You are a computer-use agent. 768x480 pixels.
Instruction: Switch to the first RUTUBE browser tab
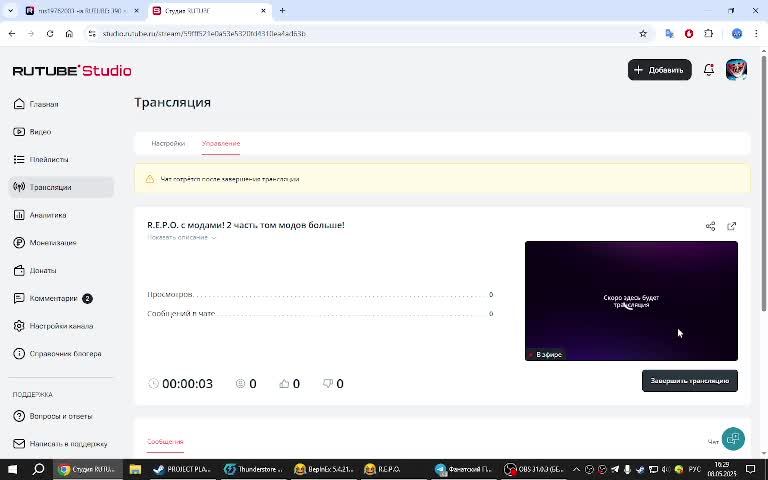[x=82, y=11]
